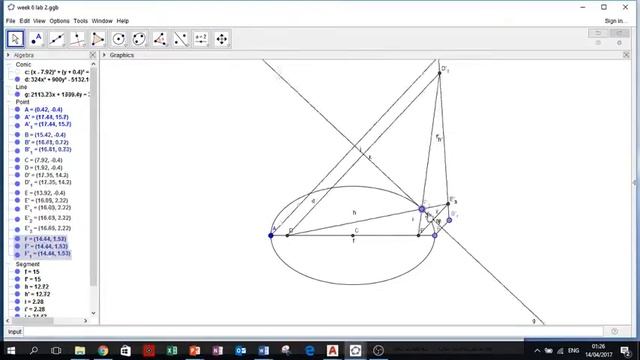
Task: Click the selected blue point on ellipse
Action: [422, 209]
